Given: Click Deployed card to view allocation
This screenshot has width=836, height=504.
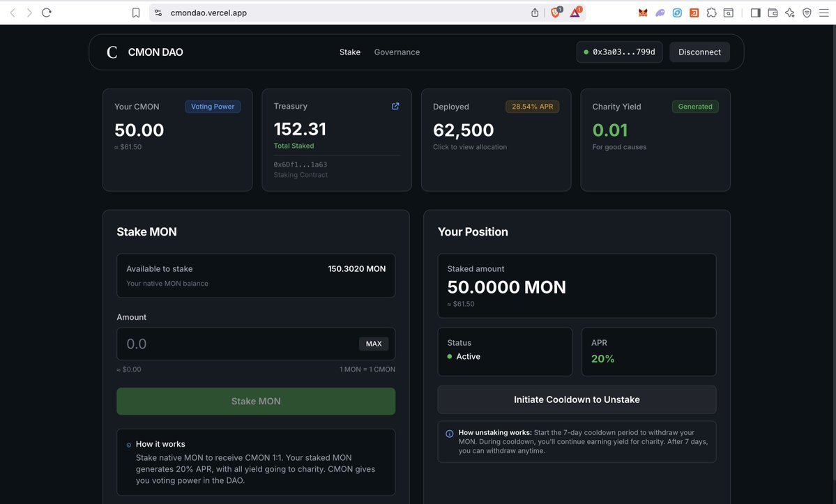Looking at the screenshot, I should [496, 139].
